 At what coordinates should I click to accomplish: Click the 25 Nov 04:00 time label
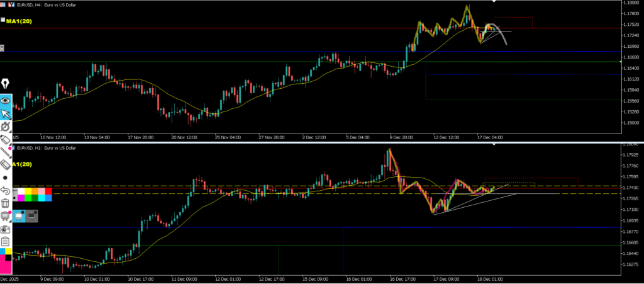click(x=228, y=137)
